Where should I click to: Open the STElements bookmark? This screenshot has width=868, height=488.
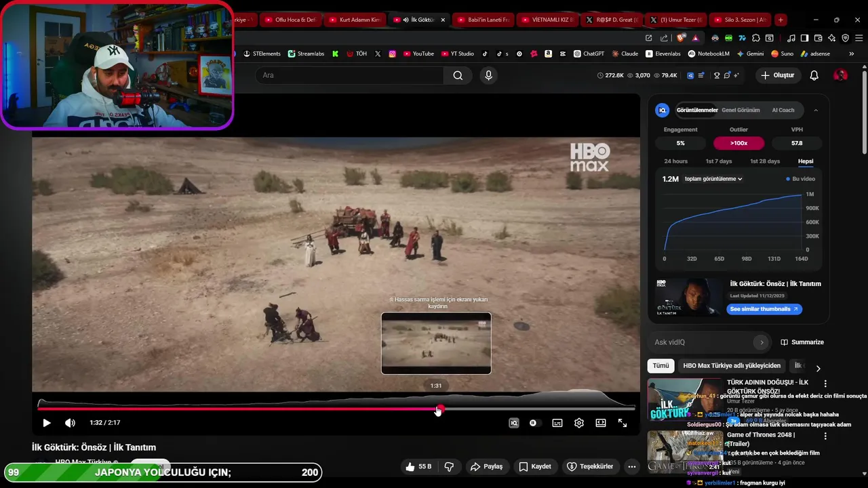click(262, 54)
